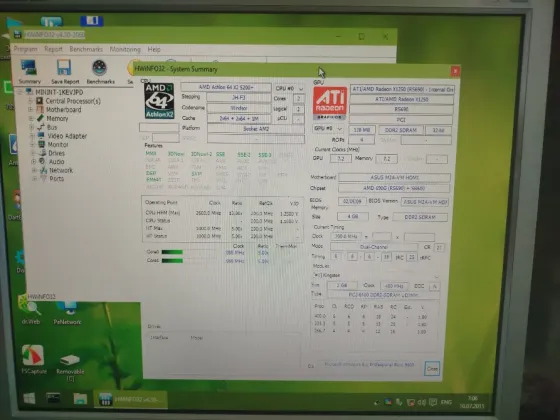
Task: Click the Core0 green usage bar
Action: click(172, 252)
